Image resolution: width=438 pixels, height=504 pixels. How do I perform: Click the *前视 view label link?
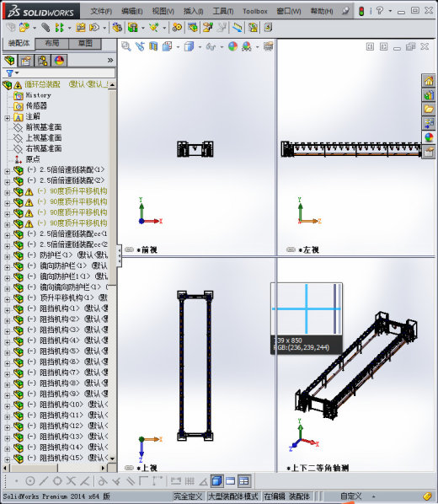pyautogui.click(x=147, y=249)
